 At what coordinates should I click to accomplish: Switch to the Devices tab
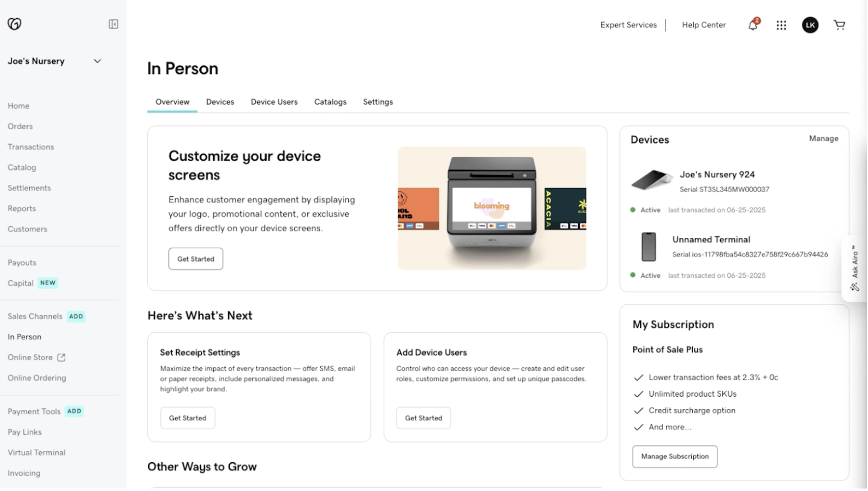pyautogui.click(x=220, y=102)
